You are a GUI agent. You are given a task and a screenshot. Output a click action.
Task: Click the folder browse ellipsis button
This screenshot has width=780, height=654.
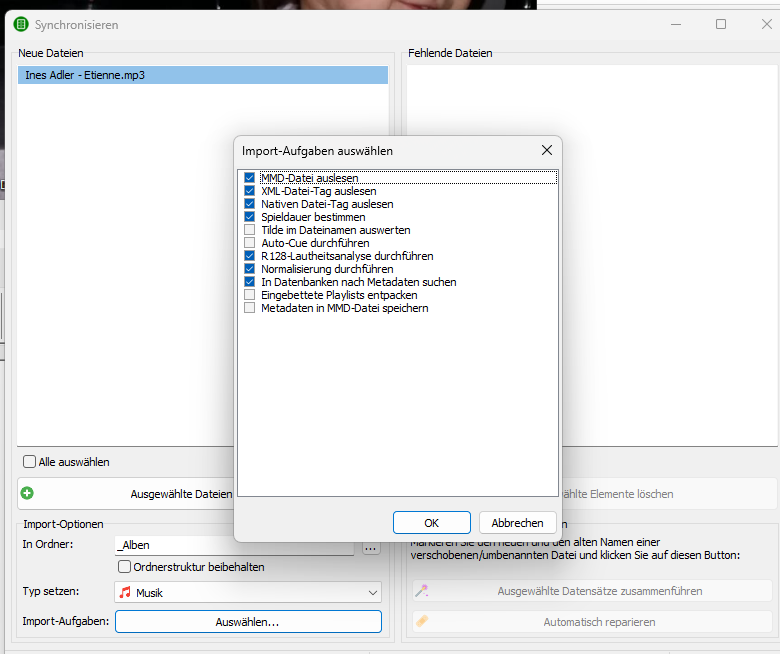pos(370,546)
